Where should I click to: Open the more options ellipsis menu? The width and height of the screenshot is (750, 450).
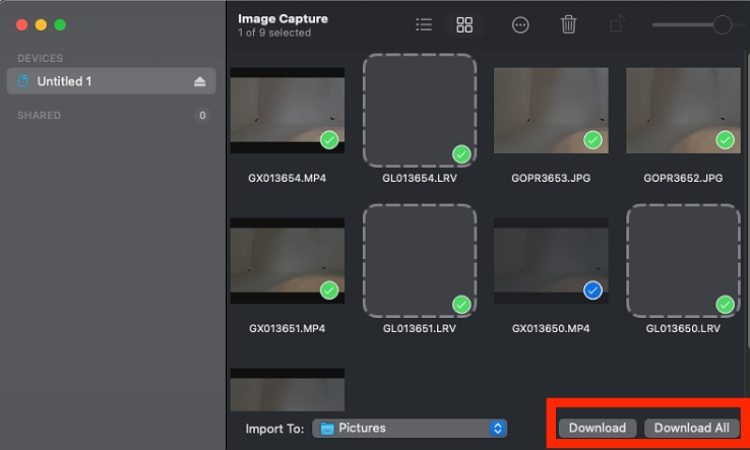(x=520, y=25)
